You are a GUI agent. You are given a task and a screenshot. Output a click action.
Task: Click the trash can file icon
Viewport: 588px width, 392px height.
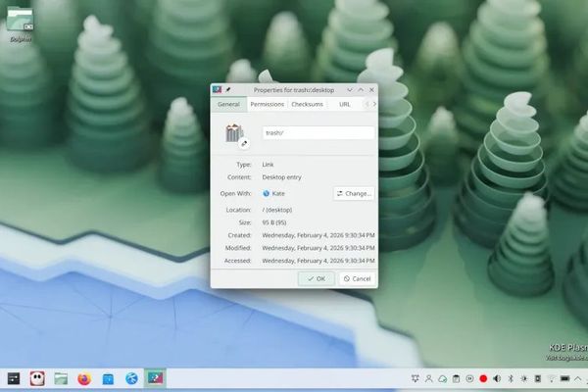tap(234, 133)
